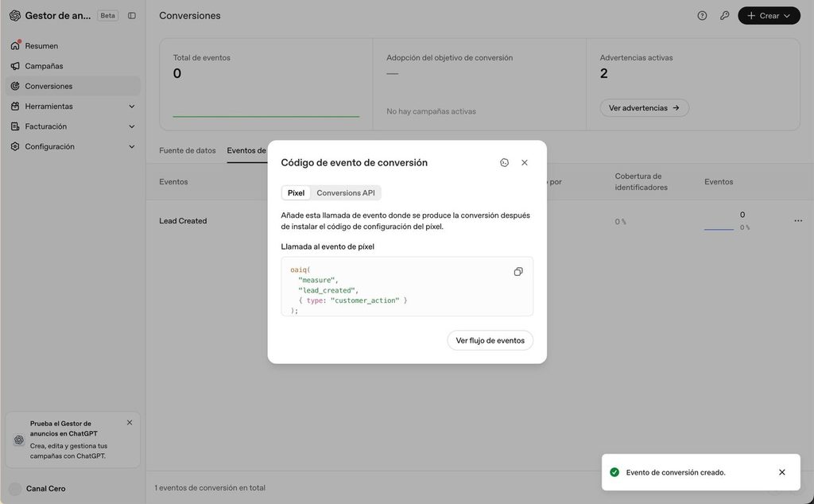Click the ChatGPT logo in promo card
Viewport: 814px width, 504px height.
pos(19,440)
